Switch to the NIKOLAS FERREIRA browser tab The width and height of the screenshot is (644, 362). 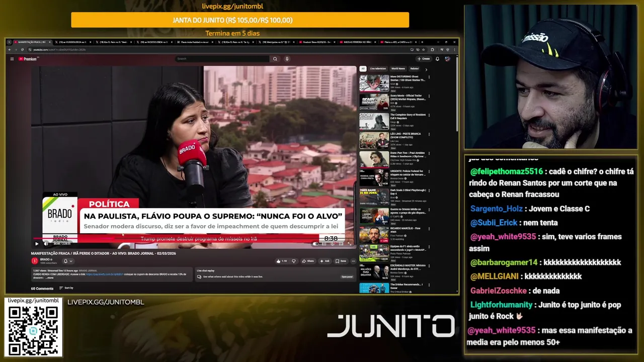pyautogui.click(x=357, y=42)
